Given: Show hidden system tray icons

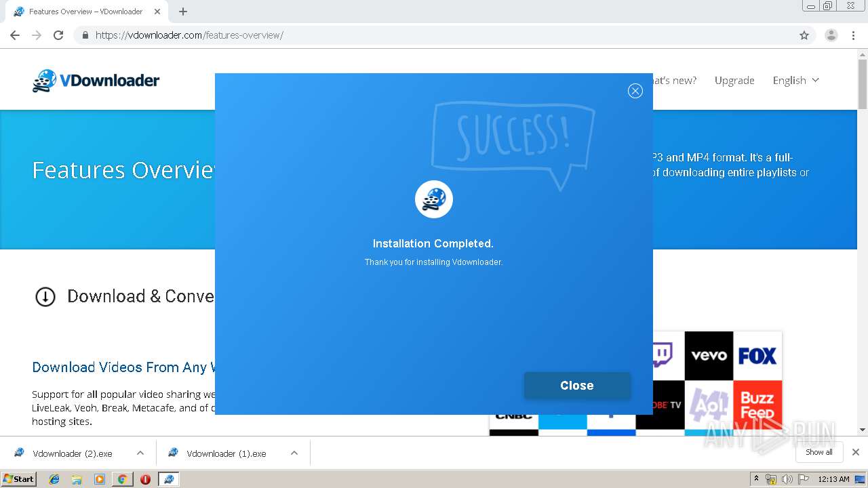Looking at the screenshot, I should 756,479.
